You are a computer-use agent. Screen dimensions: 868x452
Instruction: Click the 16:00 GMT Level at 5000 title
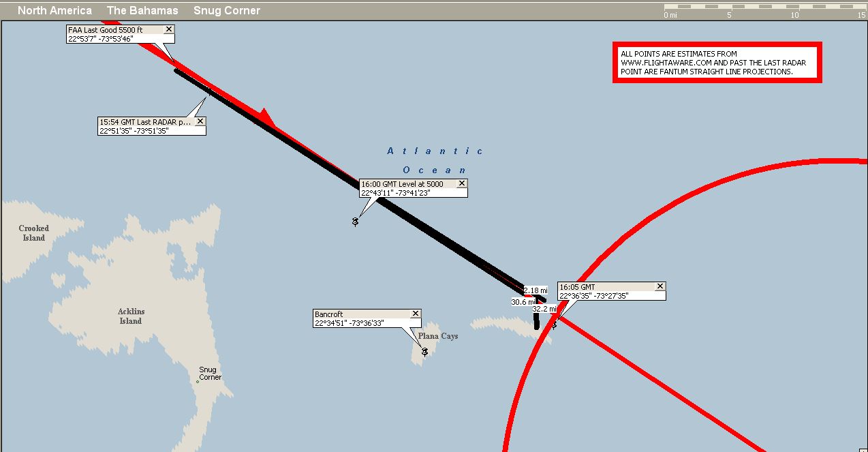pyautogui.click(x=402, y=184)
